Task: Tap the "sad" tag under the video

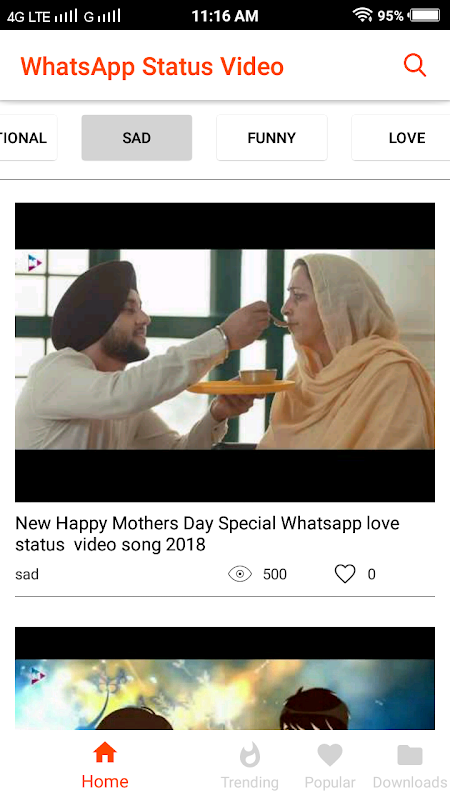Action: pyautogui.click(x=27, y=574)
